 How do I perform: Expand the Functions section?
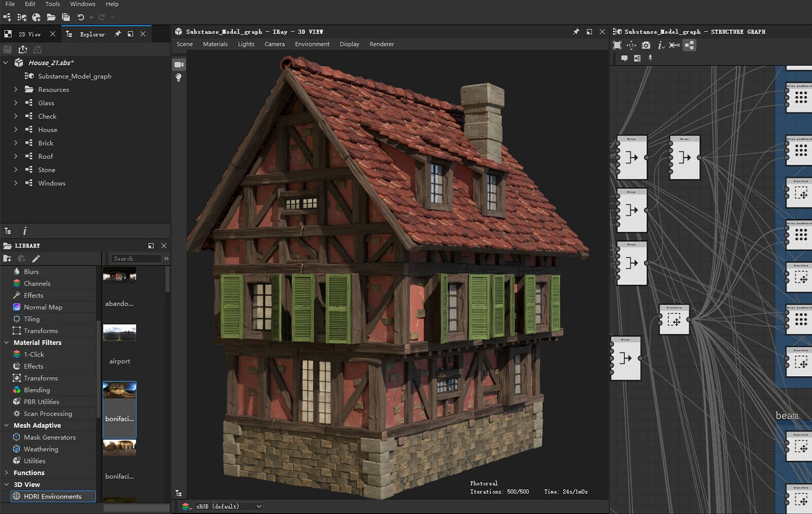pos(6,473)
